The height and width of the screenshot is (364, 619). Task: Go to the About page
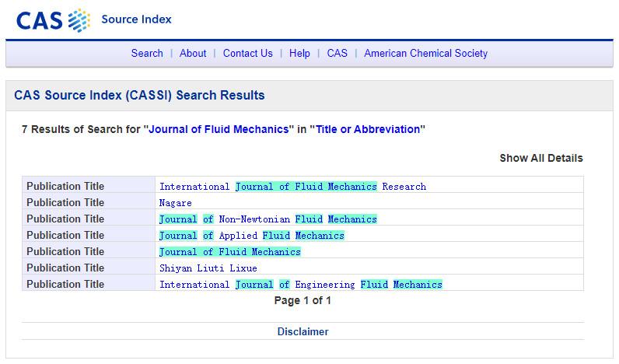pos(193,54)
